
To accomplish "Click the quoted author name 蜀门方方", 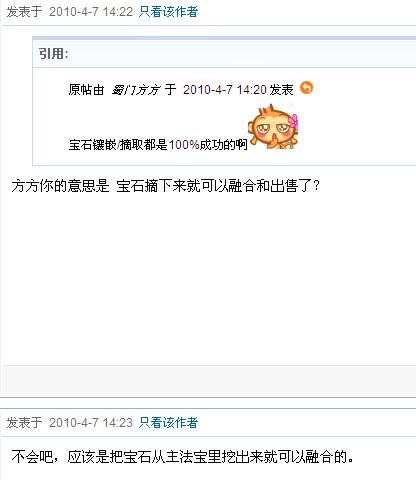I will [136, 90].
